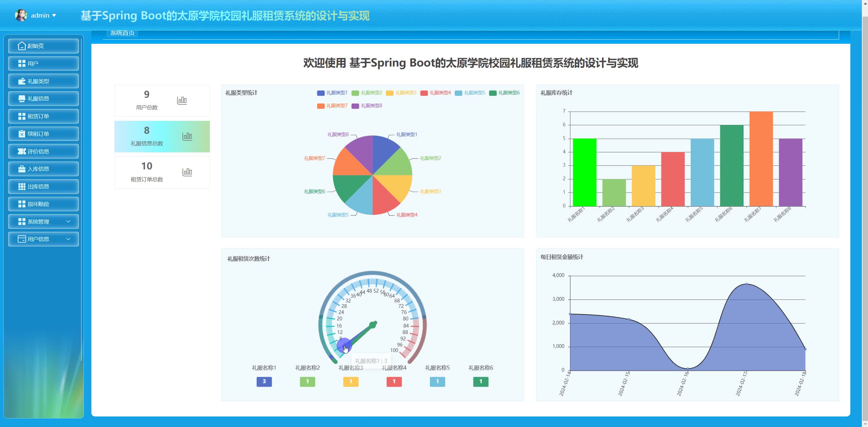Click the scroll down arrow of page scrollbar
The width and height of the screenshot is (868, 427).
click(865, 424)
